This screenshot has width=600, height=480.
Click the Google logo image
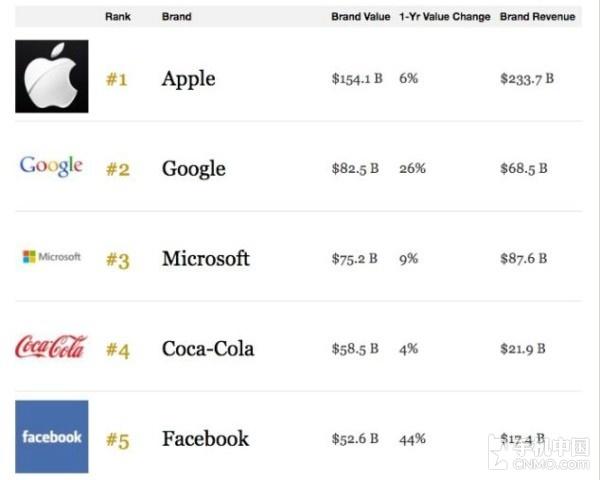pos(51,166)
